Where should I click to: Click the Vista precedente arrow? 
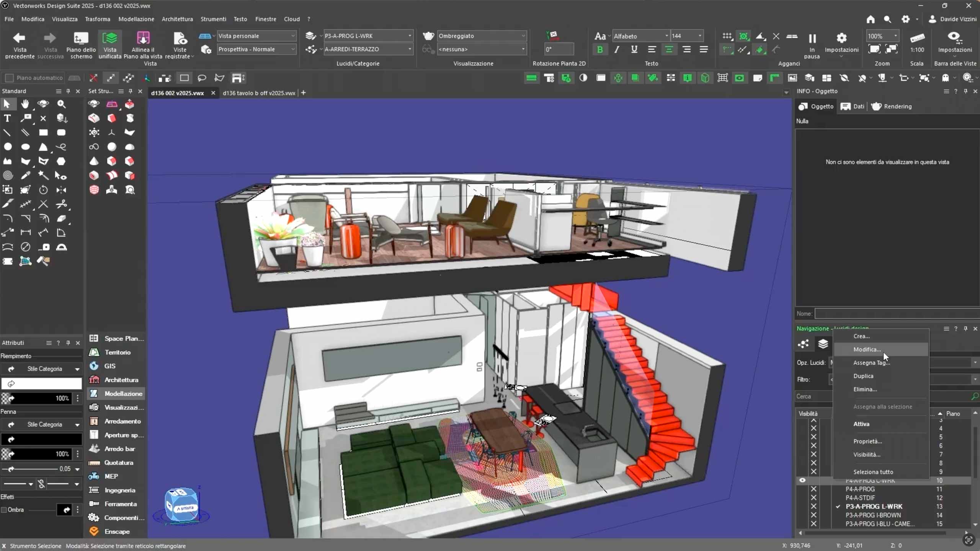[19, 38]
